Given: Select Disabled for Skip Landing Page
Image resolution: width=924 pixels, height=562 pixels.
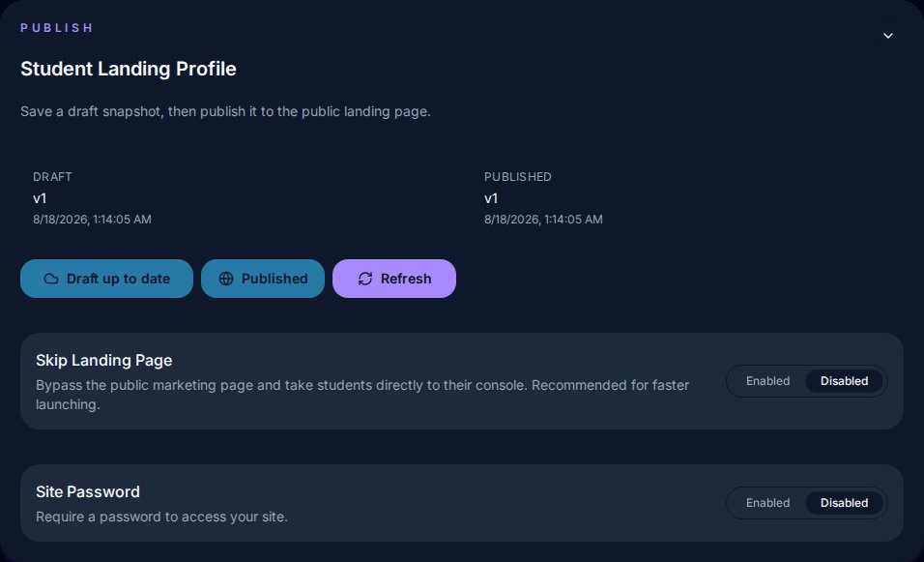Looking at the screenshot, I should pos(844,381).
